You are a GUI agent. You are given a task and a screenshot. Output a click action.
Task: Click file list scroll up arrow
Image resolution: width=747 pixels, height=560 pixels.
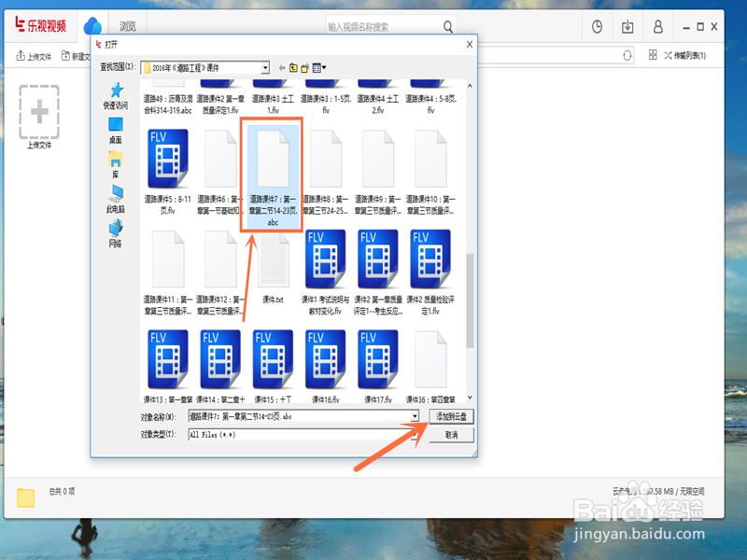470,86
